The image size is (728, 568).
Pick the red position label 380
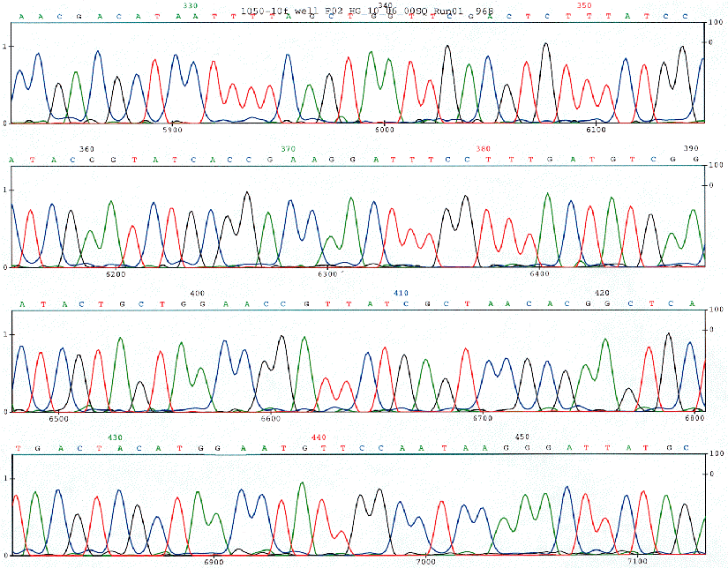(483, 149)
